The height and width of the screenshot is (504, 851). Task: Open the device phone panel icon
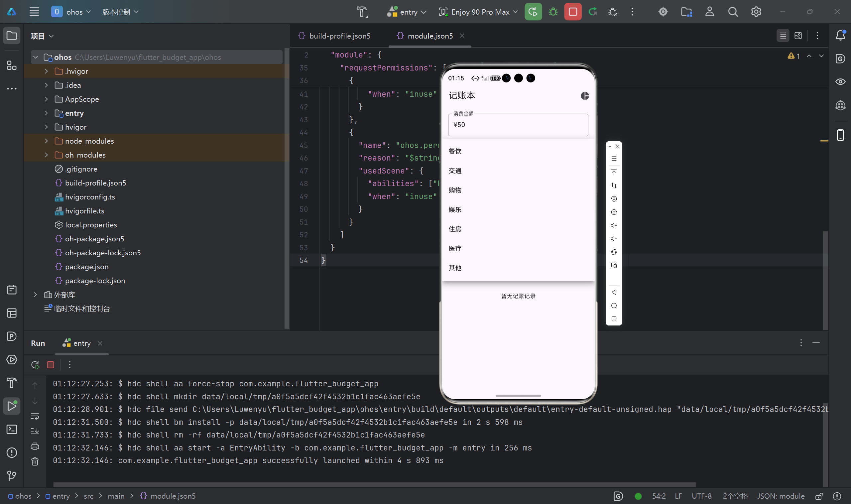[840, 135]
